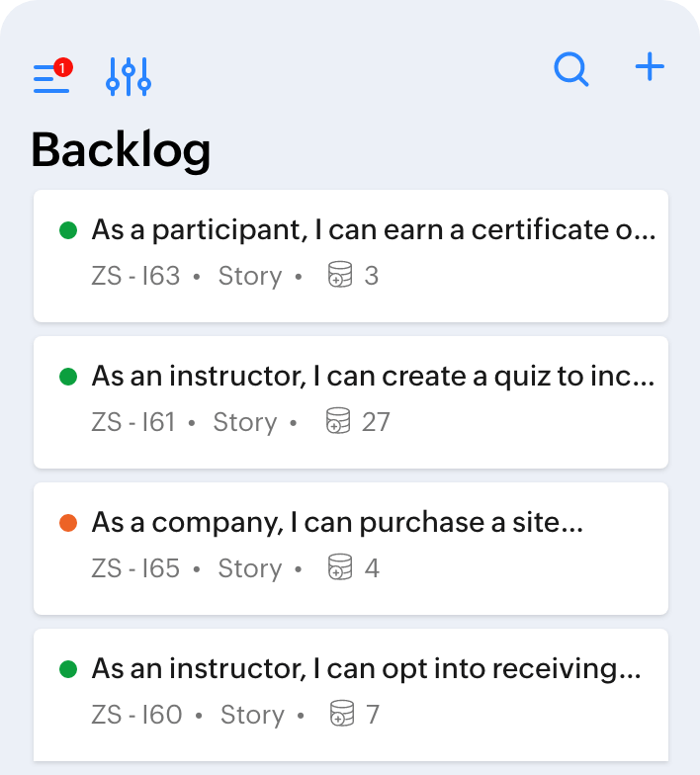This screenshot has width=700, height=775.
Task: Open the 'create a quiz' story
Action: point(373,377)
